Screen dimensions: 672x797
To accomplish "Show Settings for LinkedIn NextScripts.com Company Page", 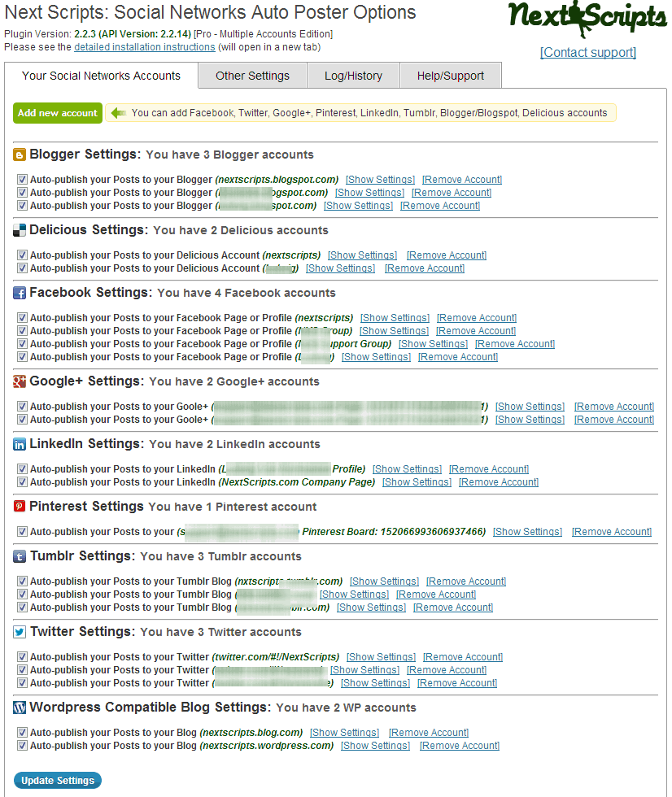I will tap(417, 481).
